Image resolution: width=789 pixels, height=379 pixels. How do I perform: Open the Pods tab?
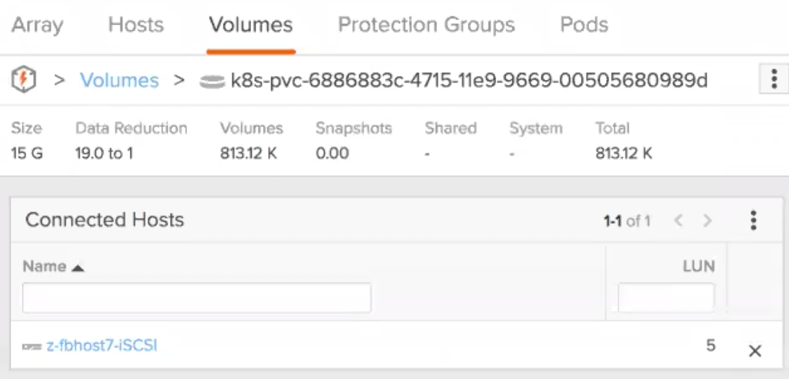pos(584,25)
